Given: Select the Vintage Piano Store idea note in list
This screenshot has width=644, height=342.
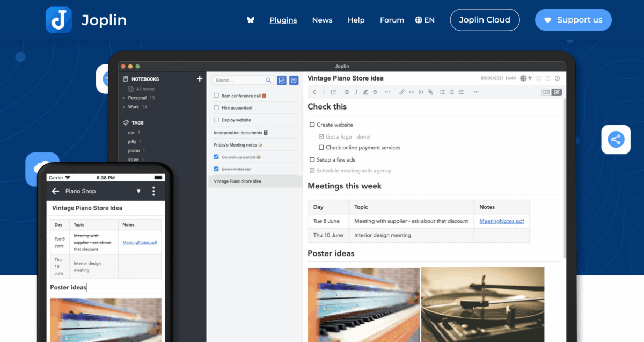Looking at the screenshot, I should tap(255, 181).
